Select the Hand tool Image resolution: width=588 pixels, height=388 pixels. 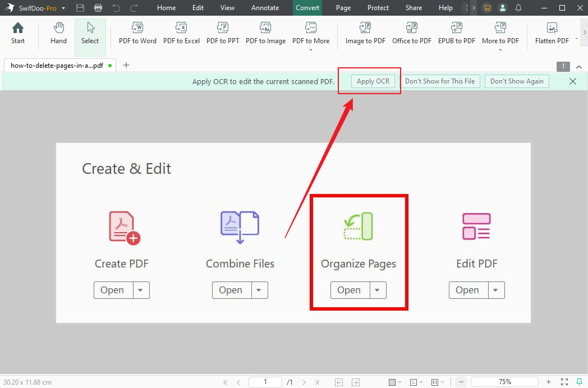[x=58, y=33]
